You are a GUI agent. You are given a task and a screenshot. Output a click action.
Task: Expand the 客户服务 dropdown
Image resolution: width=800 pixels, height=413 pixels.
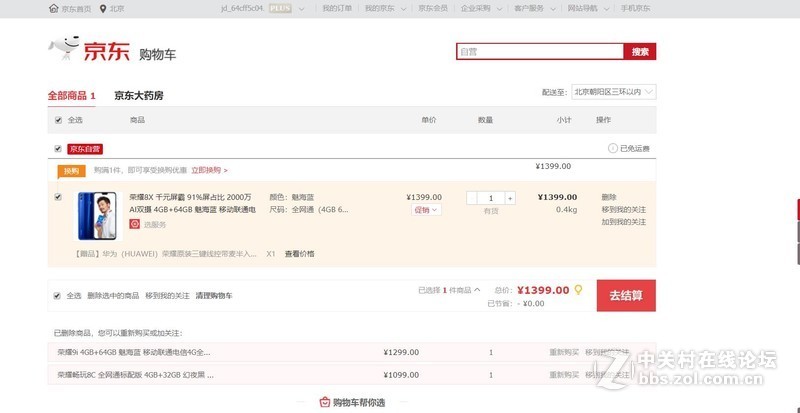pos(554,9)
